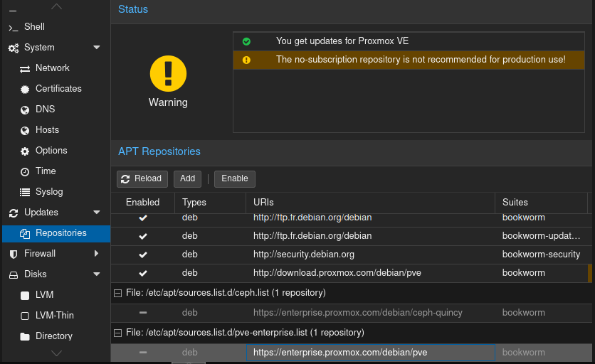Click 'You get updates for Proxmox VE' row
The image size is (595, 364).
(x=409, y=41)
